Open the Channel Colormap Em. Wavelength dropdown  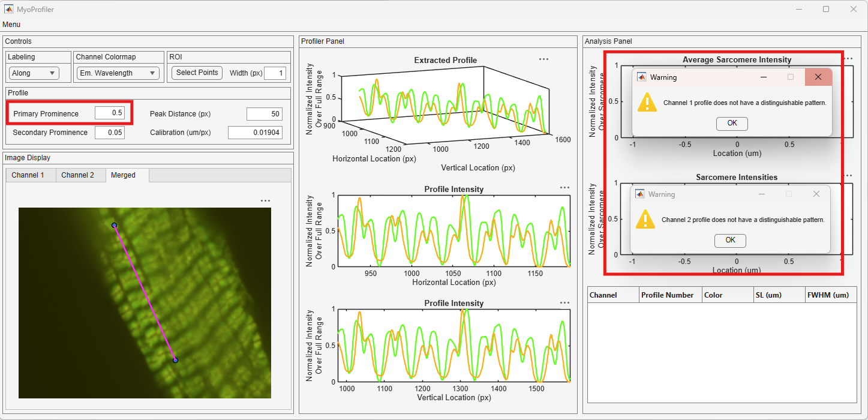[118, 73]
